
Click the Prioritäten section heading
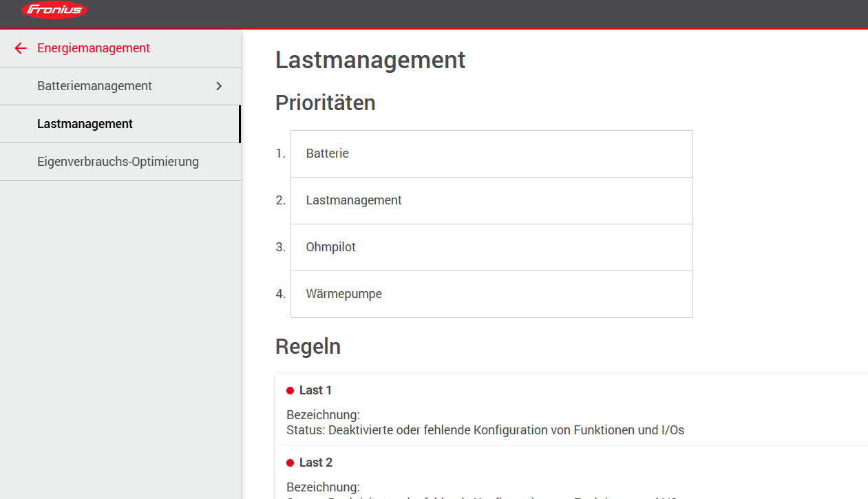click(326, 103)
